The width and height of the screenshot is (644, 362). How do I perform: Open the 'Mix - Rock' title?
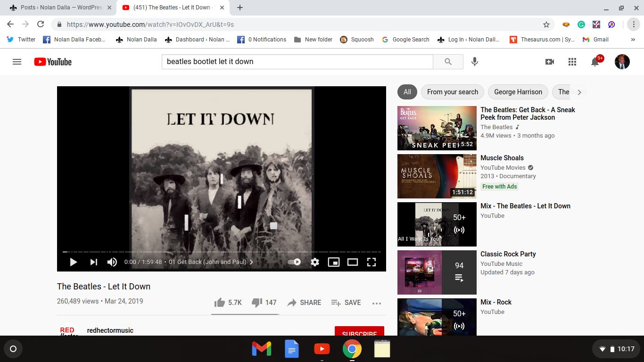(496, 302)
